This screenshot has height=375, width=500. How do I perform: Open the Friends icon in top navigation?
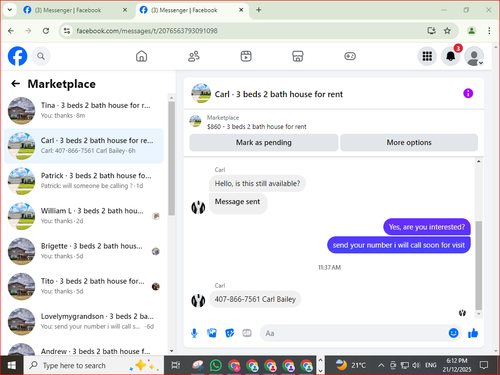point(194,56)
